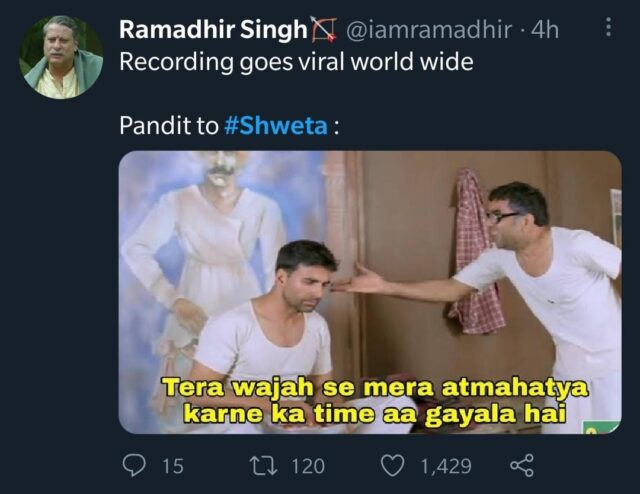This screenshot has height=494, width=640.
Task: Click the 15 replies count
Action: (173, 466)
